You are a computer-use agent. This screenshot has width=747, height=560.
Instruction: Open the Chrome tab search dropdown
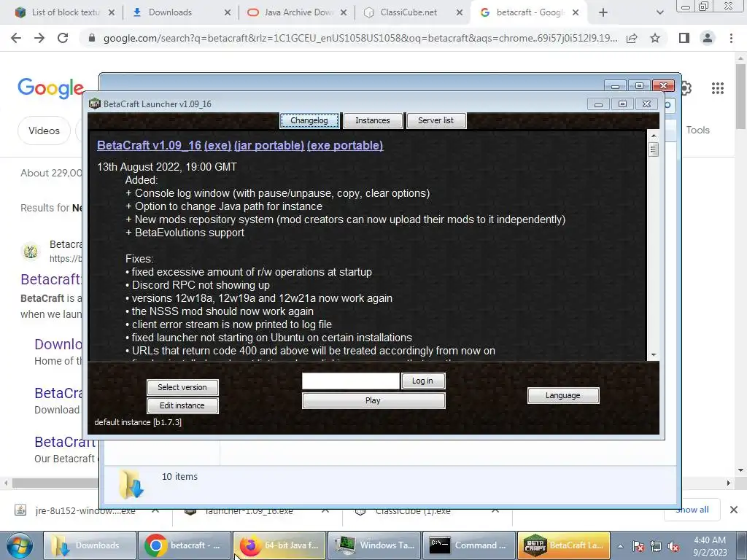click(x=659, y=13)
